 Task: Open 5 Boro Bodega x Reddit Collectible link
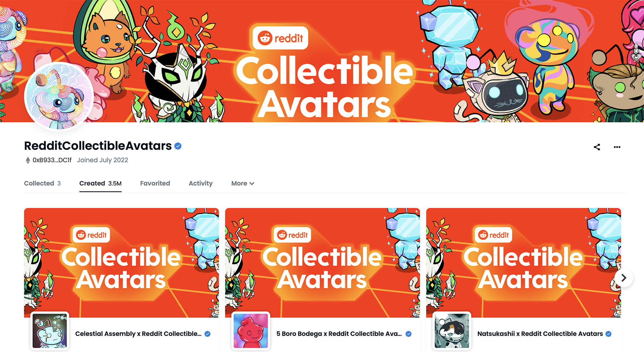pyautogui.click(x=339, y=334)
